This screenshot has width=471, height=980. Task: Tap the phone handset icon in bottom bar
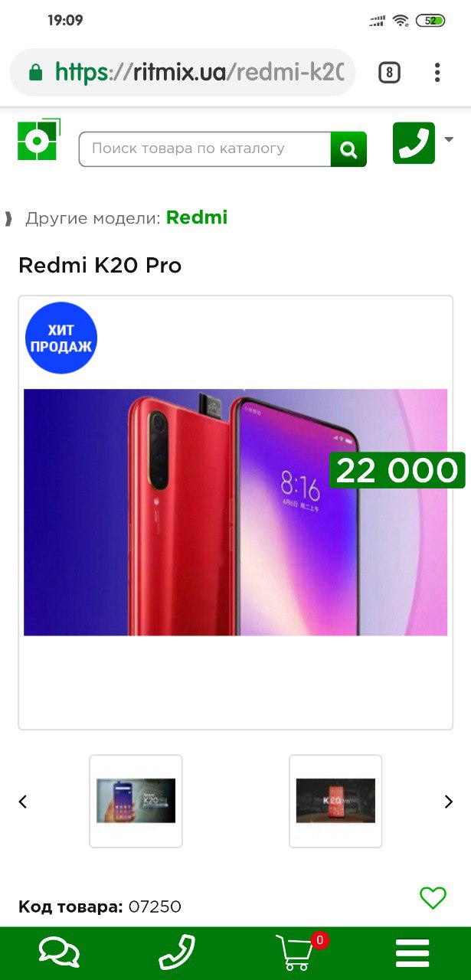[x=177, y=953]
